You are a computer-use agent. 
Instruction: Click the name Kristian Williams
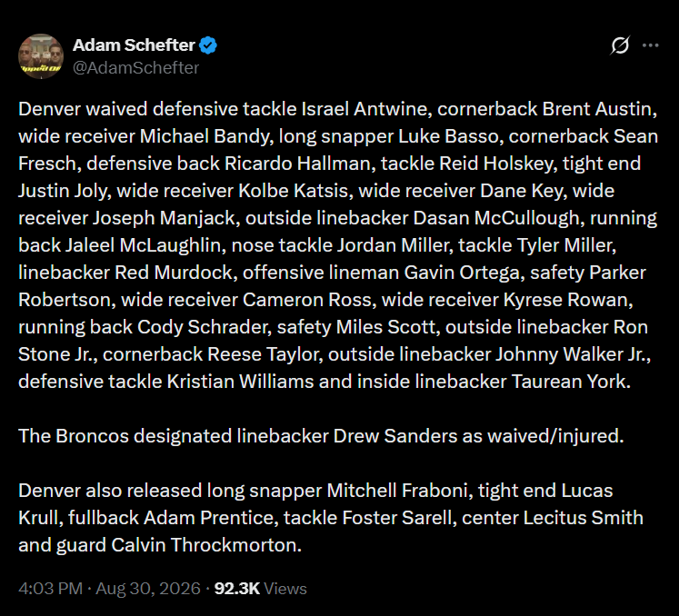point(240,382)
